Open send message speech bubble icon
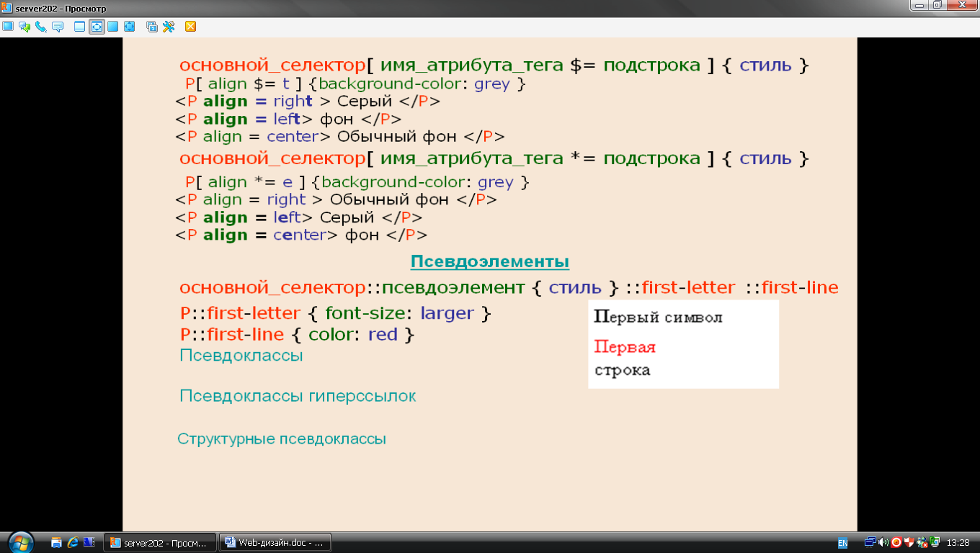980x553 pixels. 58,27
